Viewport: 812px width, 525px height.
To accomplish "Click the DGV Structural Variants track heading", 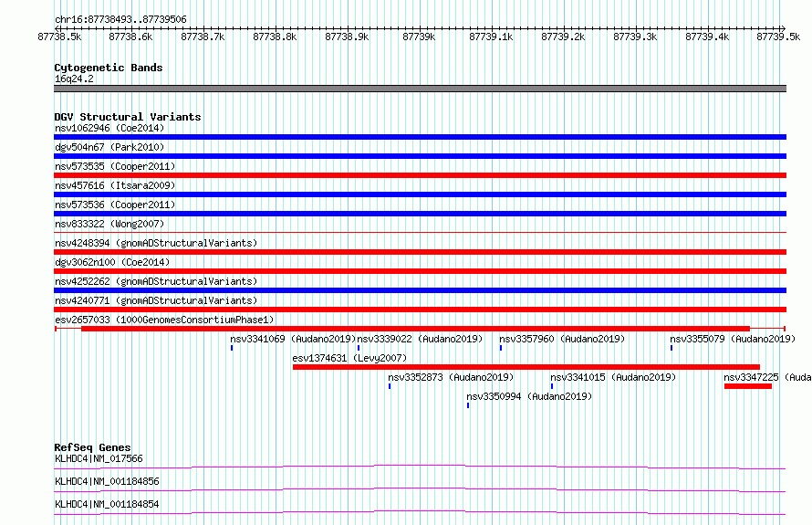I will pos(128,117).
